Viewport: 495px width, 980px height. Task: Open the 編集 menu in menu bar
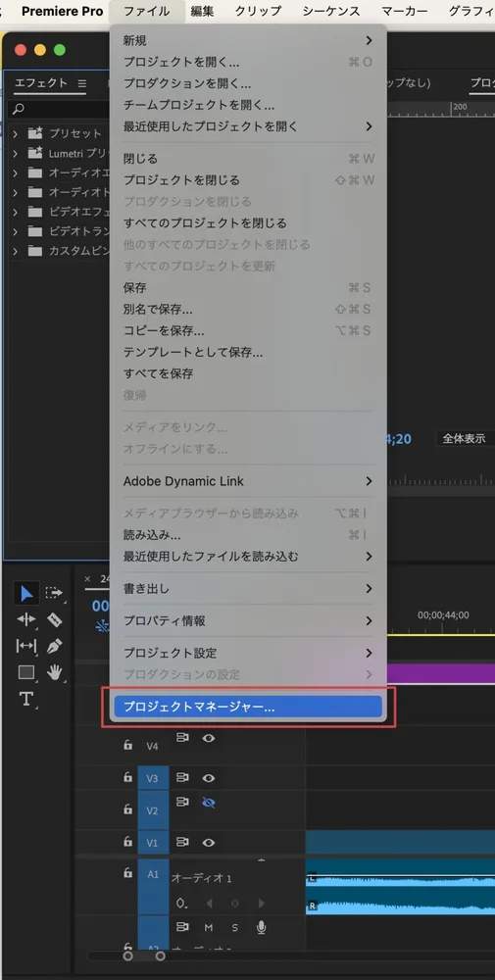(203, 11)
